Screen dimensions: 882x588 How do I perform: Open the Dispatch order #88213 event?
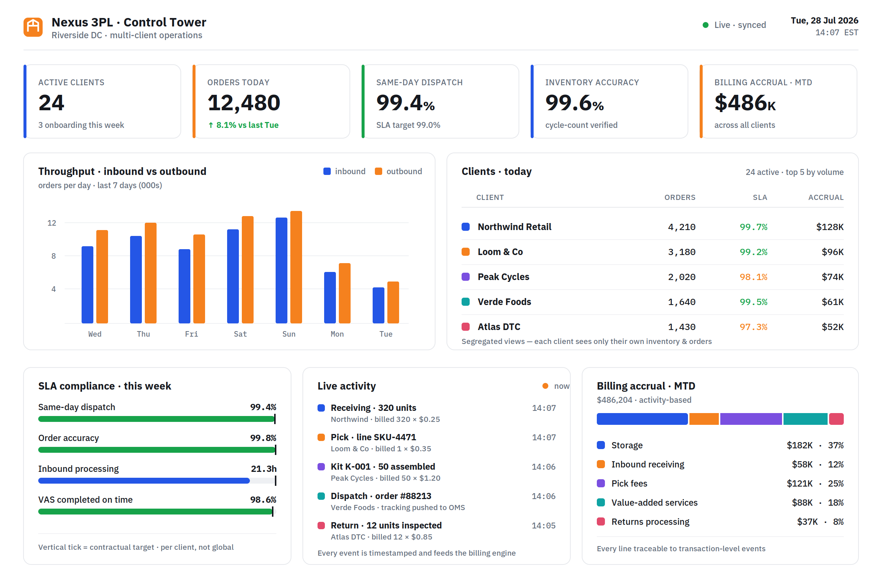click(x=437, y=501)
